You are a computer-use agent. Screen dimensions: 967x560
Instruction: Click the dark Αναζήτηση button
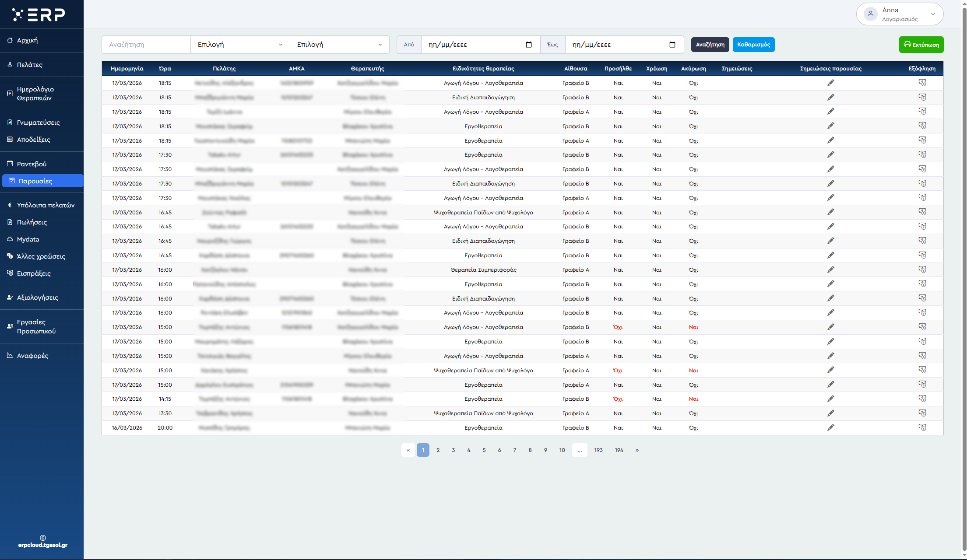tap(710, 45)
